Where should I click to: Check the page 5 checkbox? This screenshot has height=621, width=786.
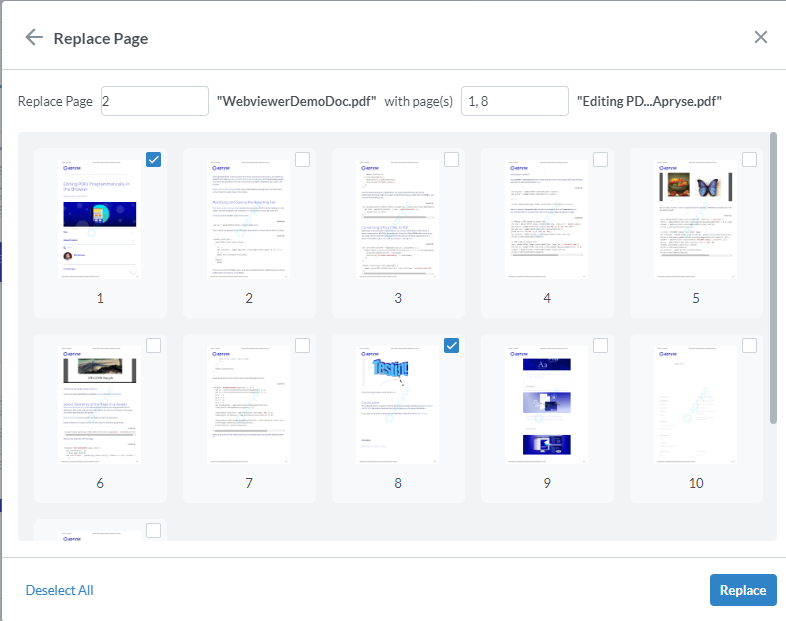point(749,159)
